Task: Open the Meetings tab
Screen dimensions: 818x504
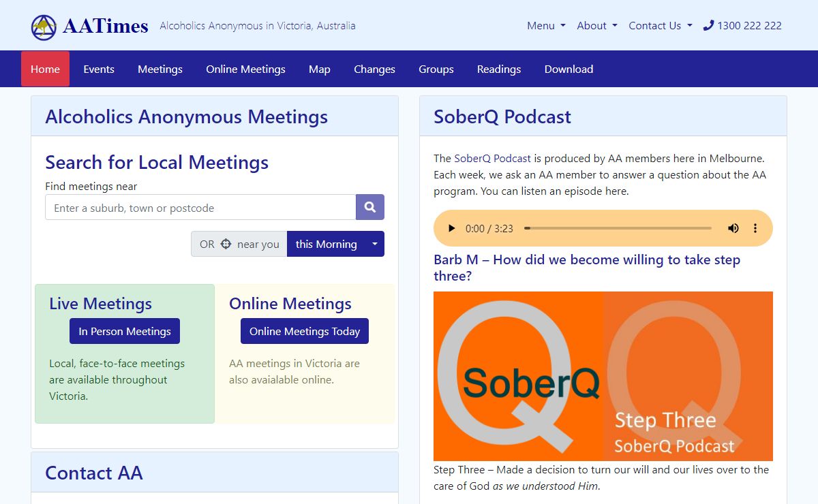Action: (x=160, y=69)
